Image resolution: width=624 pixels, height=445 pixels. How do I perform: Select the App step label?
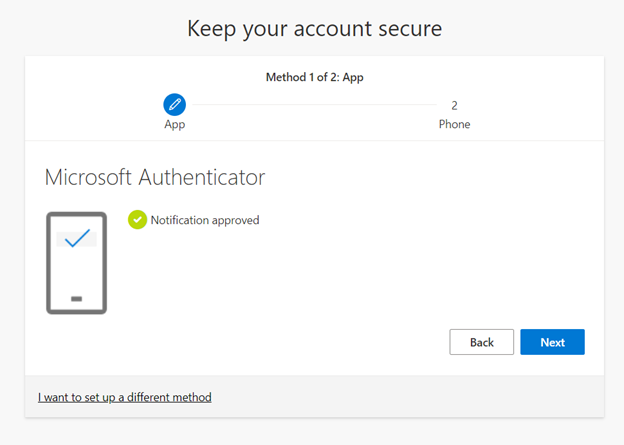pos(174,124)
